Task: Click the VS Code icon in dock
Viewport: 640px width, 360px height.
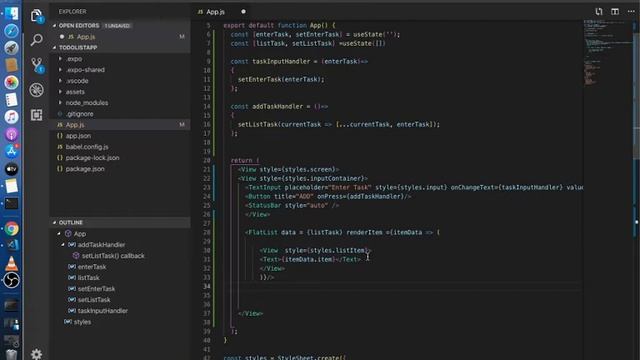Action: [11, 245]
